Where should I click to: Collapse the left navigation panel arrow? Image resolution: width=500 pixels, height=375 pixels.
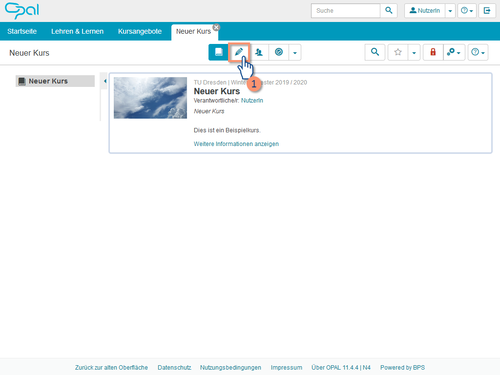coord(105,81)
